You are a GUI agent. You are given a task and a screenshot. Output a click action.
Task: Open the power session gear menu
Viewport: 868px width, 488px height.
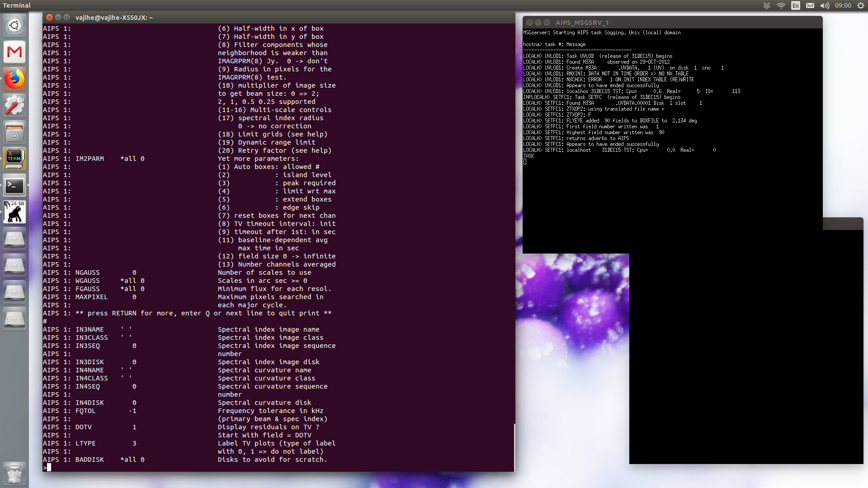[861, 5]
